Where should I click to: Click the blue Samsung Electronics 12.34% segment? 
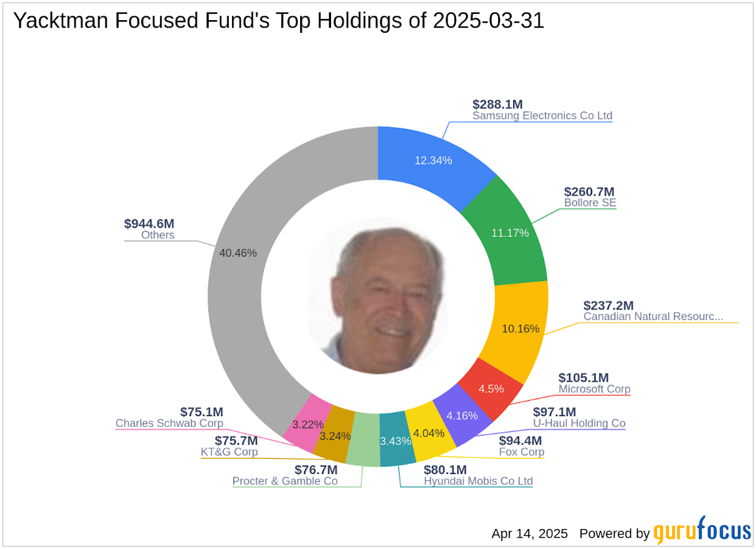click(433, 161)
